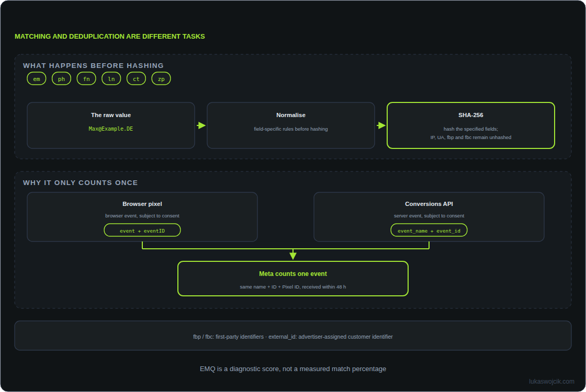586x392 pixels.
Task: Click the "event_name + event_id" pill
Action: (x=429, y=230)
